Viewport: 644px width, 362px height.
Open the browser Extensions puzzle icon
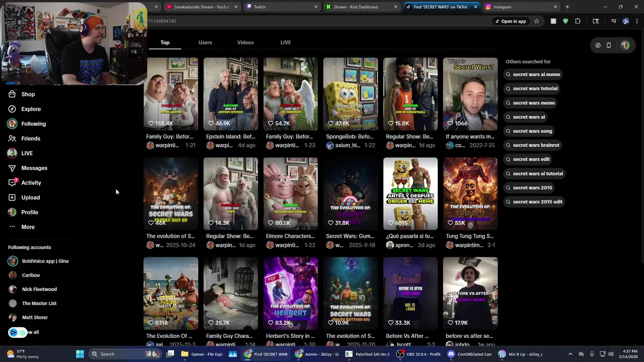click(x=578, y=21)
